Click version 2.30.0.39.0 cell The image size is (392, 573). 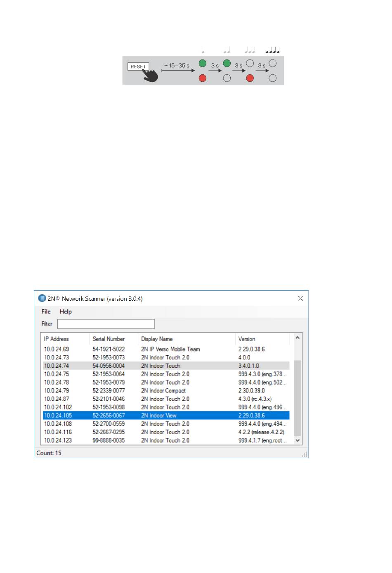click(x=252, y=390)
